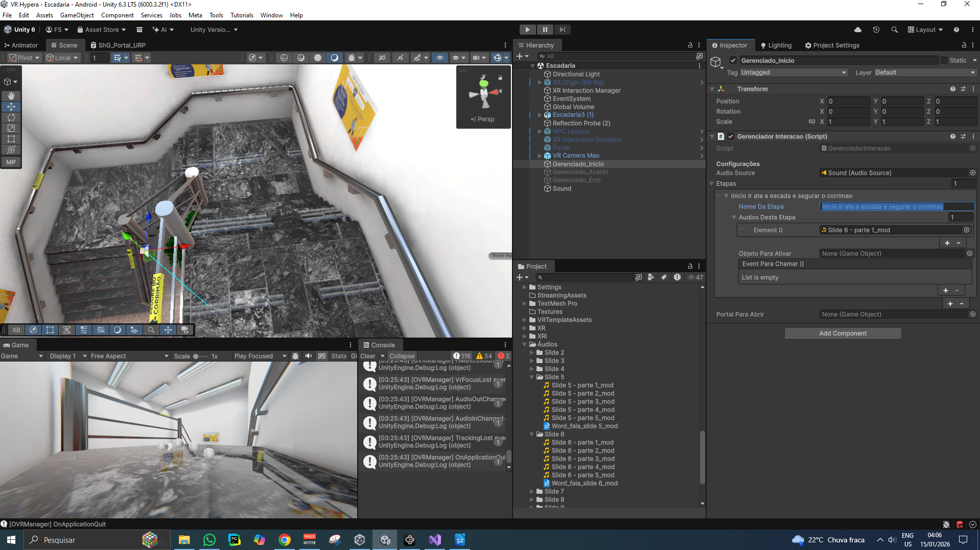Open the Layout dropdown
This screenshot has width=980, height=550.
click(925, 30)
